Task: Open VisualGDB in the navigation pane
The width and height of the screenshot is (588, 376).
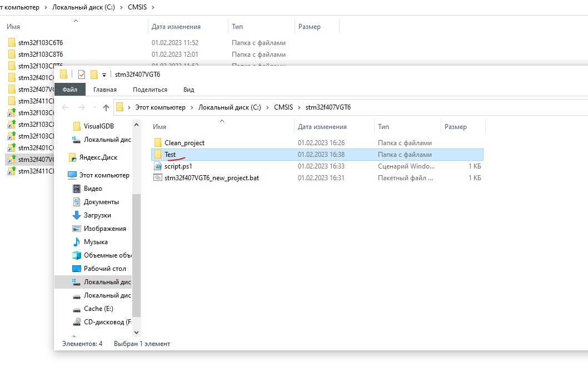Action: pos(98,126)
